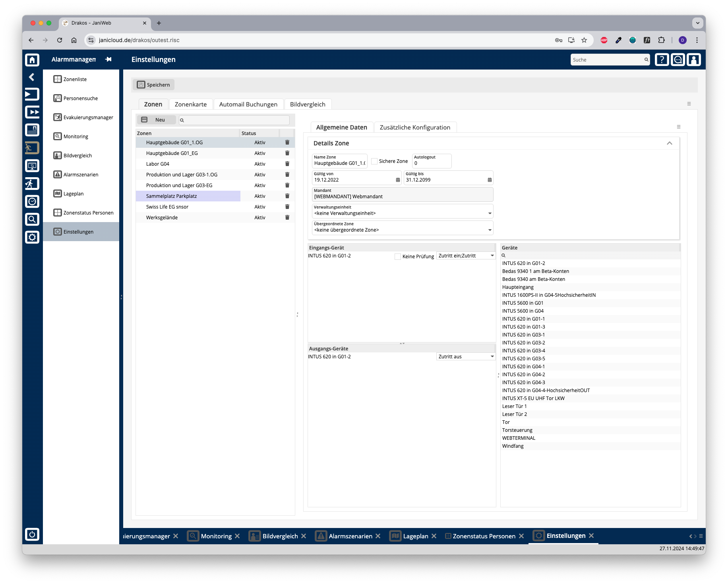Image resolution: width=728 pixels, height=584 pixels.
Task: Open hamburger menu of Allgemeine Daten panel
Action: tap(679, 127)
